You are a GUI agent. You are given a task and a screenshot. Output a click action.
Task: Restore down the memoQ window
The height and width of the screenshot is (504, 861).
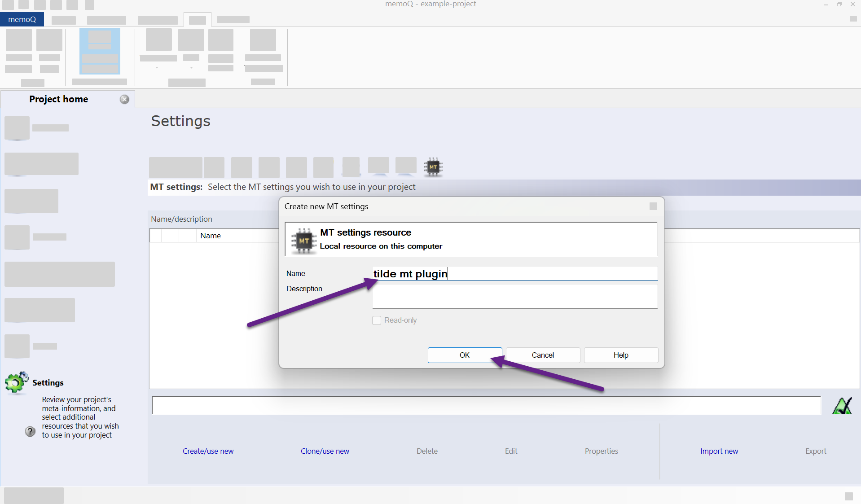point(839,4)
